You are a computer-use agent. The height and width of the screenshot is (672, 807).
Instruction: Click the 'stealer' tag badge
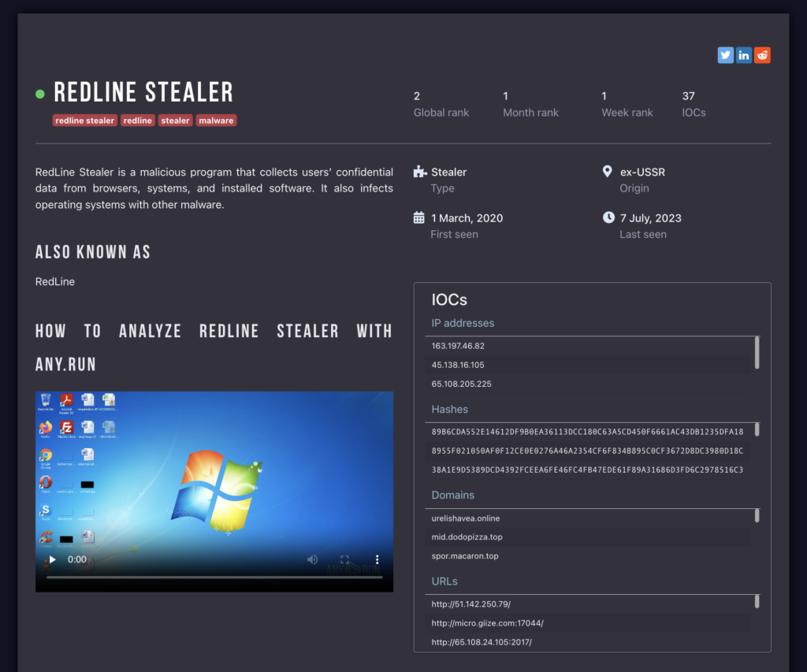coord(175,121)
